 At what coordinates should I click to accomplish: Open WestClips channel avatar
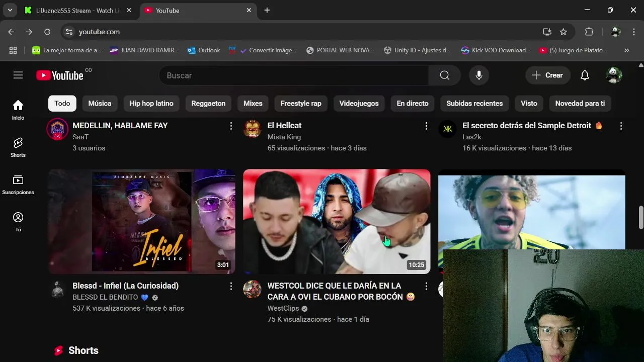point(252,289)
